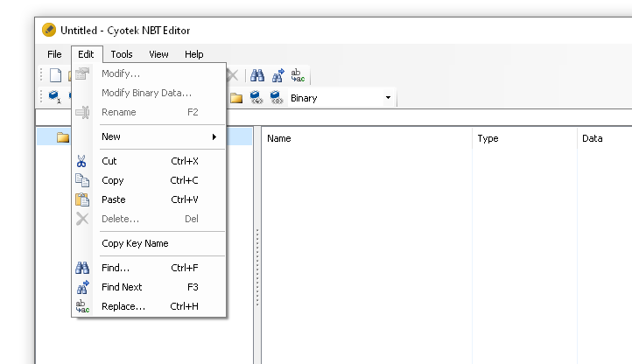Click the vertical splitter between panes

click(257, 245)
